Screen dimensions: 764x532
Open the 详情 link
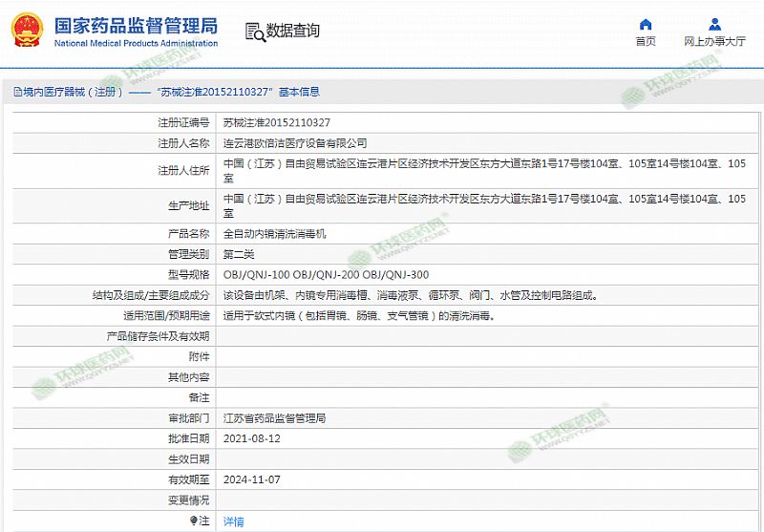click(x=233, y=521)
